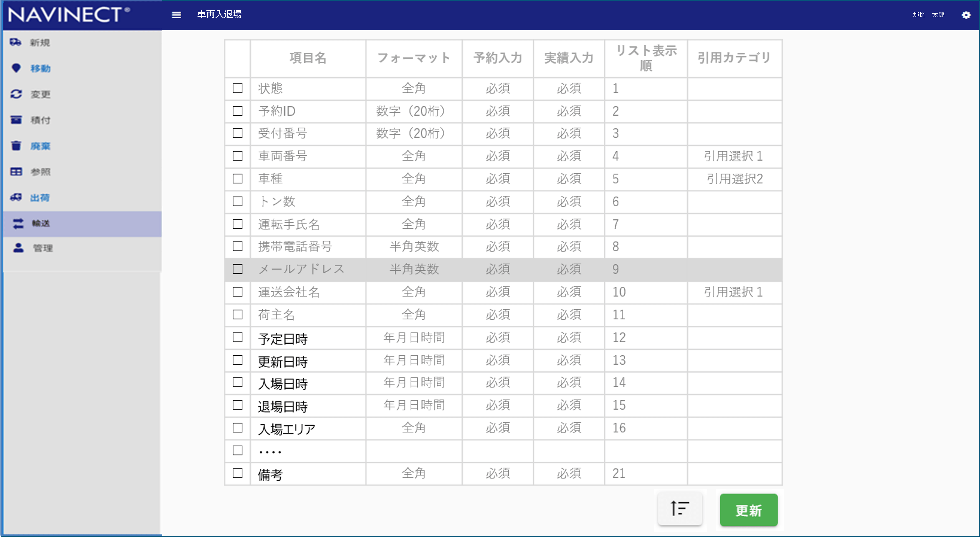
Task: Click the 予約入力 column header
Action: coord(498,58)
